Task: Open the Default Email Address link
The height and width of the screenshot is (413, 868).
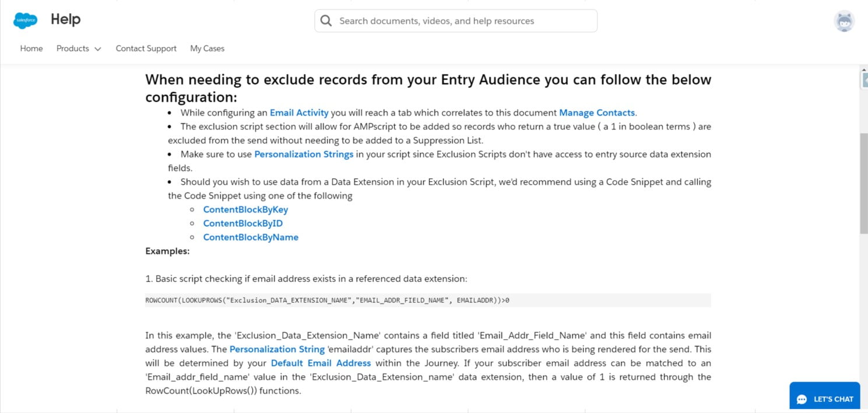Action: point(321,363)
